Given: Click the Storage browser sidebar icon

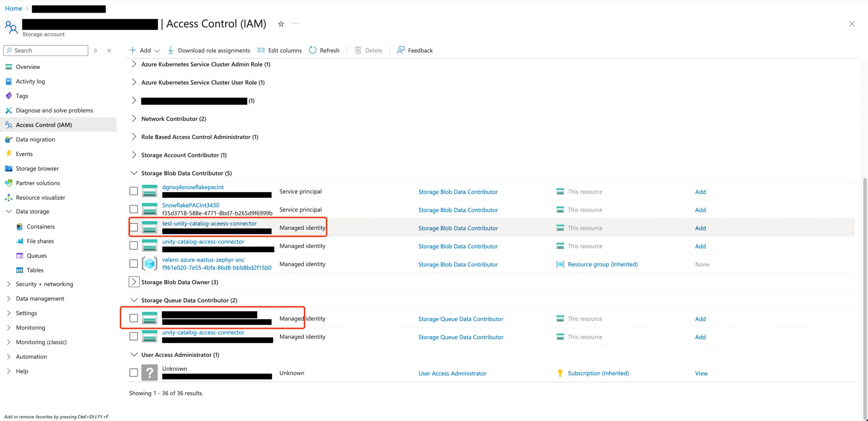Looking at the screenshot, I should (x=9, y=168).
